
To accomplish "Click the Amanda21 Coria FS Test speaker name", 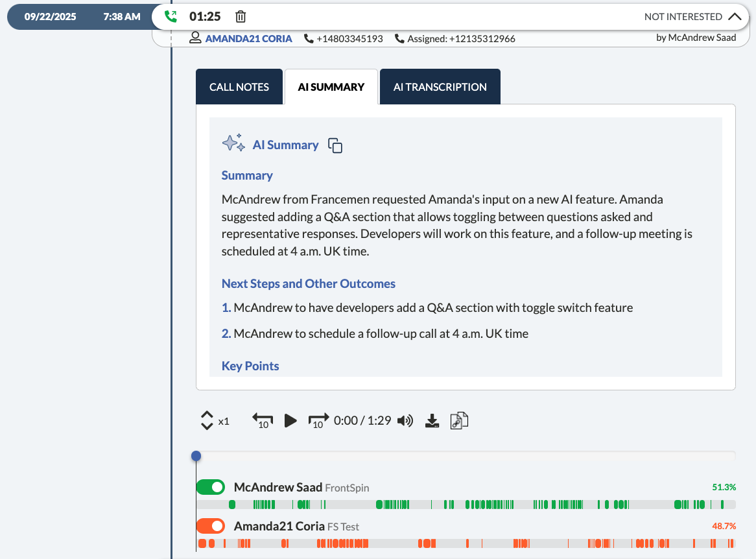I will tap(296, 526).
